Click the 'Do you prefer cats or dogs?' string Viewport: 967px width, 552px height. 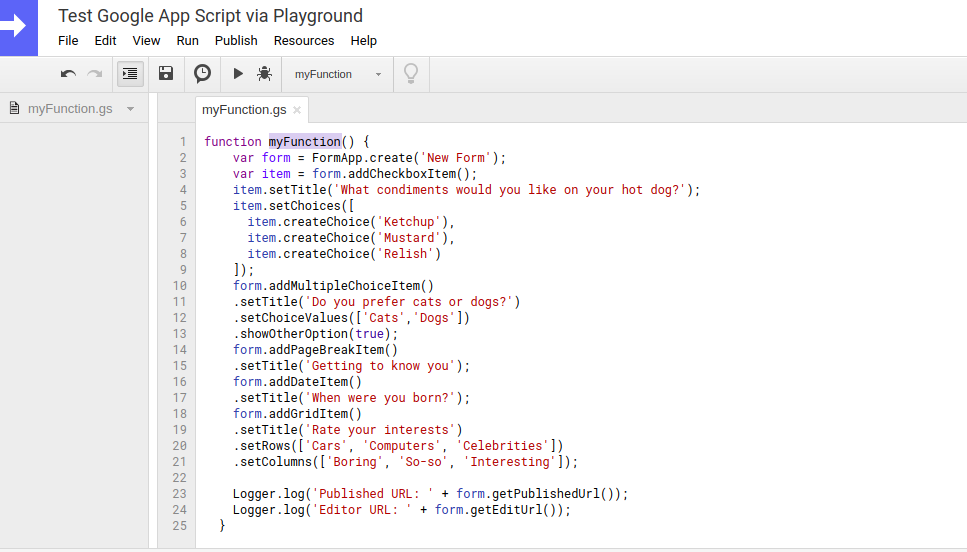click(x=409, y=302)
